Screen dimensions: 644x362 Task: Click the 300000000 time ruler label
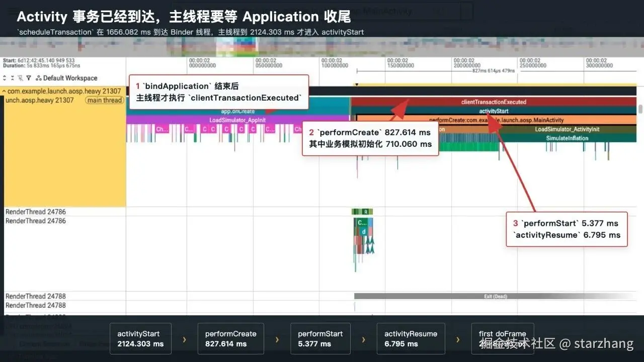point(599,65)
